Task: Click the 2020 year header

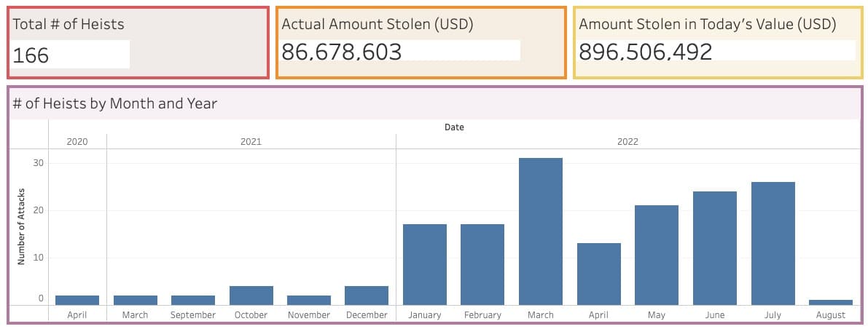Action: [x=77, y=141]
